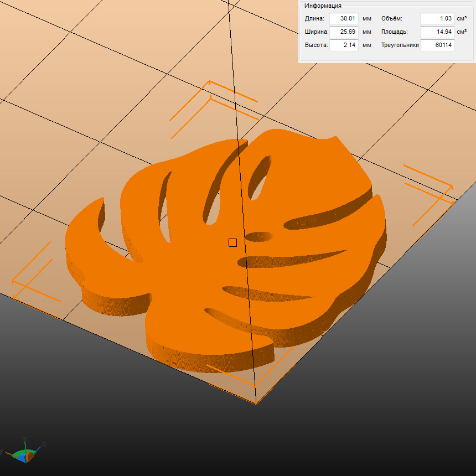Click the top orange bounding box corner bracket

pyautogui.click(x=209, y=83)
